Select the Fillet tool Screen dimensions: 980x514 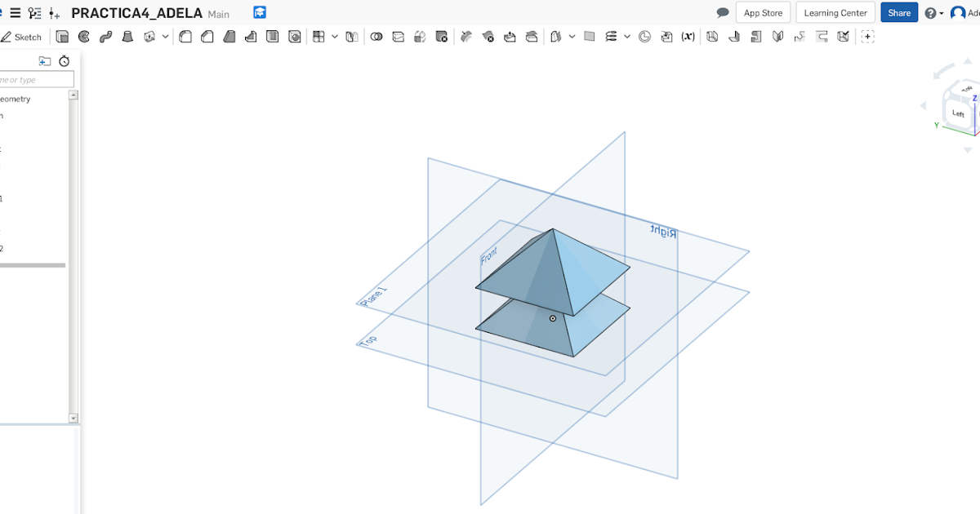coord(184,36)
